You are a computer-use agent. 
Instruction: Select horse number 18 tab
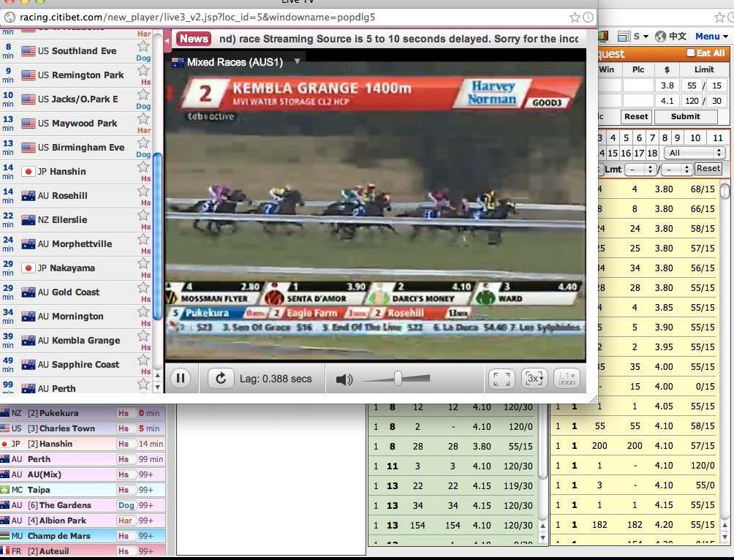pyautogui.click(x=652, y=153)
